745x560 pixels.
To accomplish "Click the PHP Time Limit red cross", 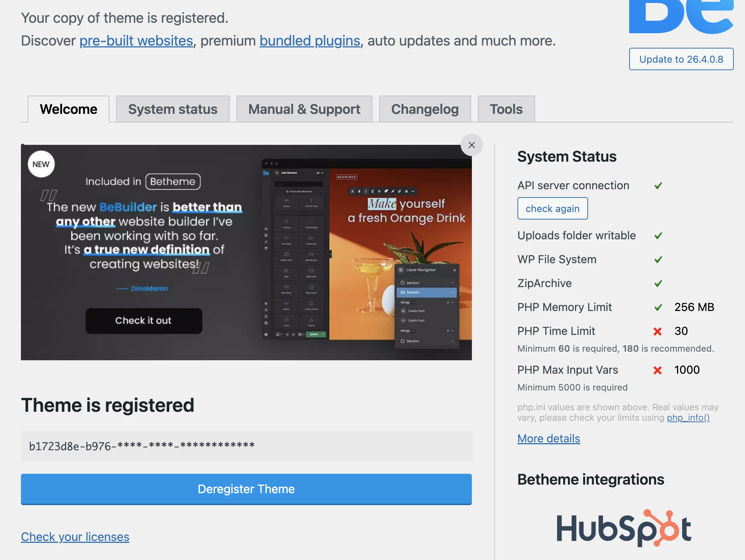I will [x=658, y=331].
